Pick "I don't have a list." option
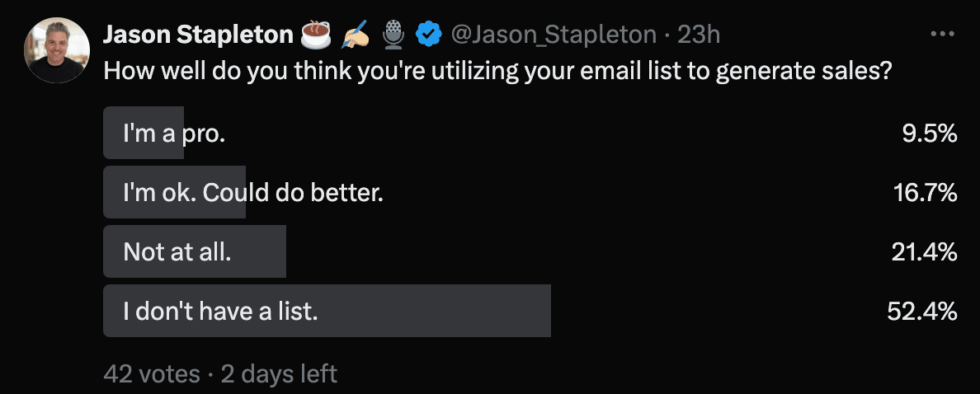Screen dimensions: 980x394 530,311
